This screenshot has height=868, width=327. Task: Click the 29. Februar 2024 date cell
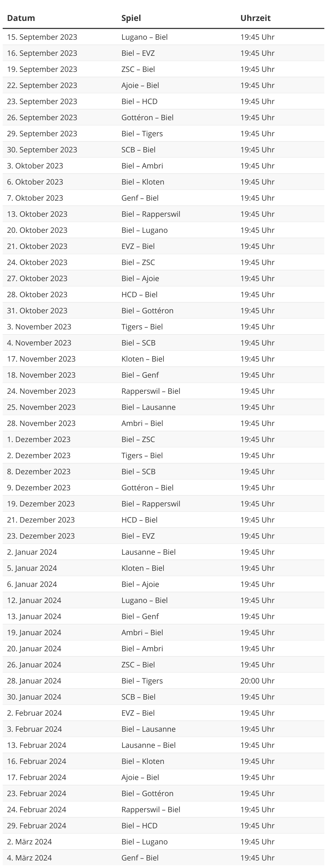pos(37,826)
